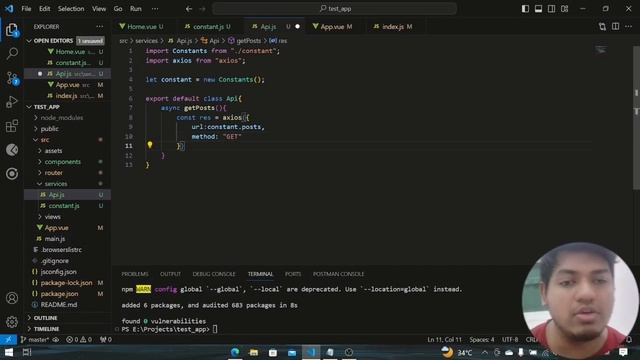This screenshot has width=640, height=360.
Task: Click the split editor right icon
Action: [616, 27]
